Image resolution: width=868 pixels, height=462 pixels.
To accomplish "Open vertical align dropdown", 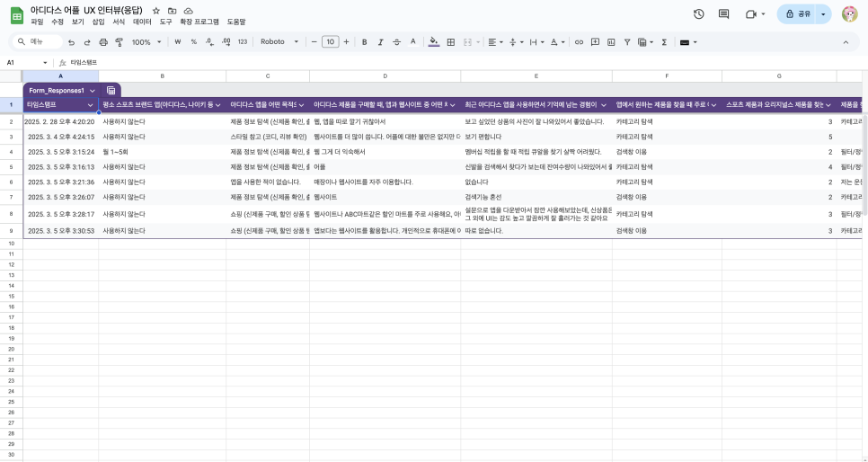I will pyautogui.click(x=516, y=42).
